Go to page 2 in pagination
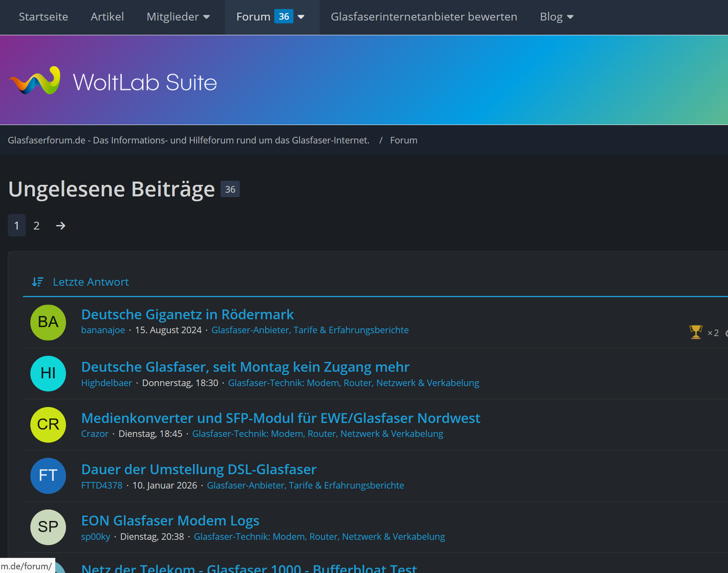Viewport: 728px width, 573px height. point(36,225)
